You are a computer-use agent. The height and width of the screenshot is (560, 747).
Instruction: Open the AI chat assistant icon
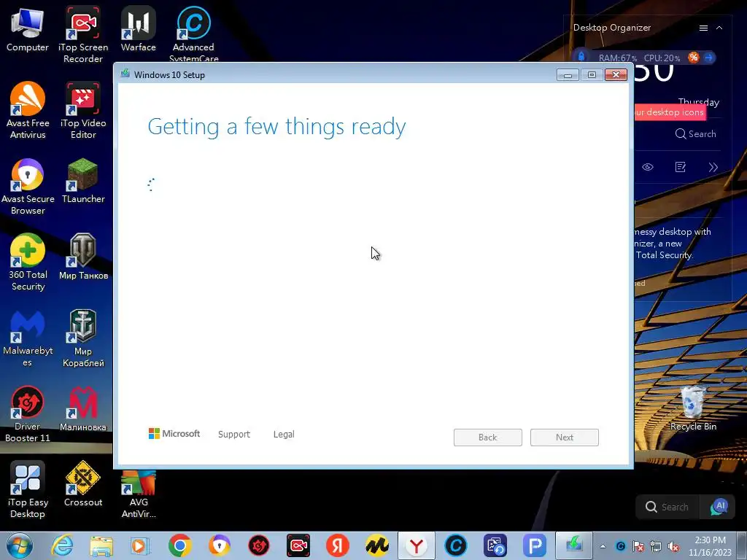coord(719,507)
